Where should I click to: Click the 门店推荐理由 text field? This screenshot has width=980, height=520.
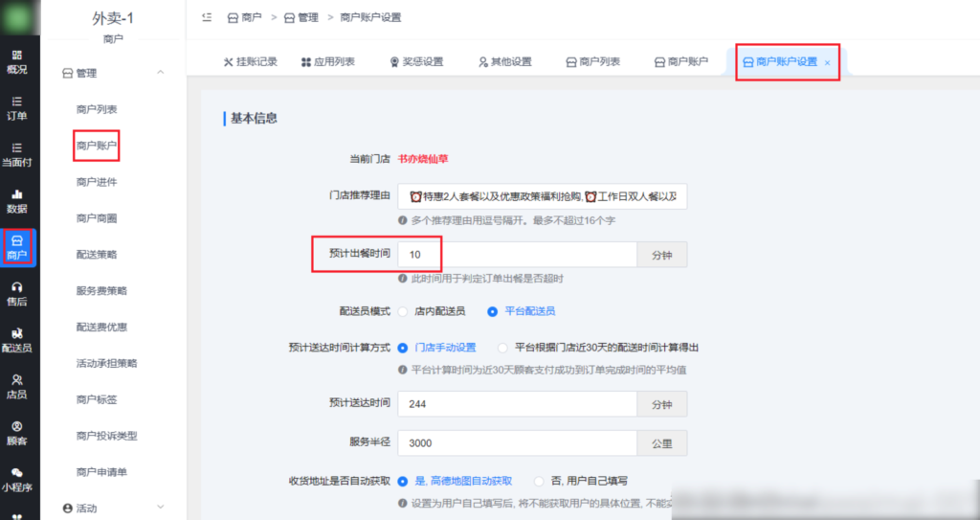pos(543,196)
